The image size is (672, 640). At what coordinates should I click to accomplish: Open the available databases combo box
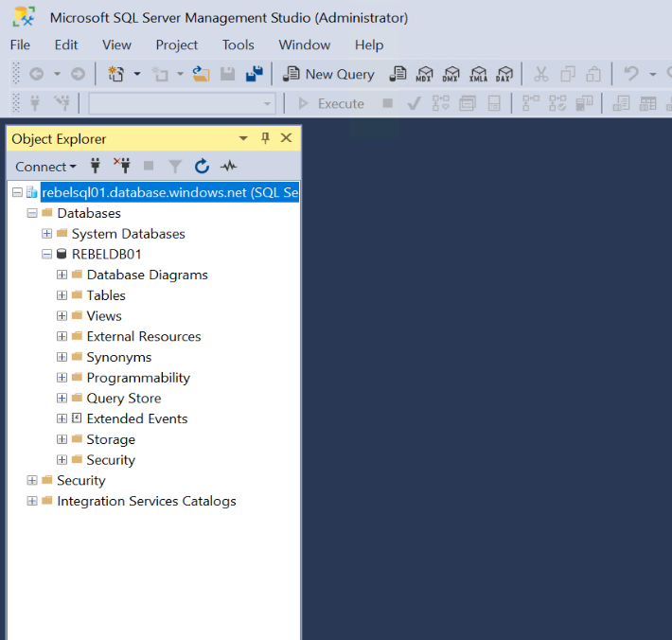click(x=182, y=104)
